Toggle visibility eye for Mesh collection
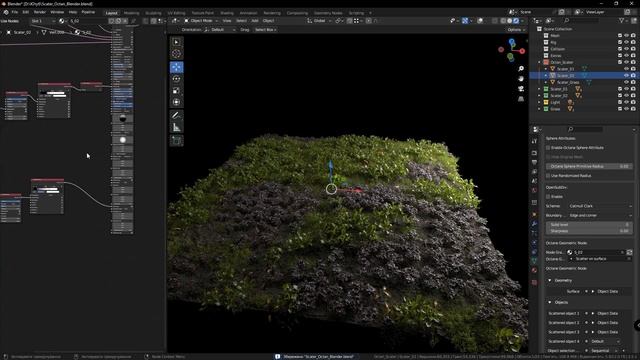Viewport: 640px width, 360px height. click(x=627, y=36)
